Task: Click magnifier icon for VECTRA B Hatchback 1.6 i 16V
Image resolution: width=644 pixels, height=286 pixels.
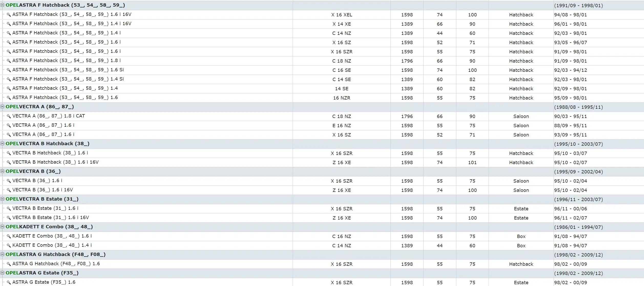Action: click(x=9, y=162)
